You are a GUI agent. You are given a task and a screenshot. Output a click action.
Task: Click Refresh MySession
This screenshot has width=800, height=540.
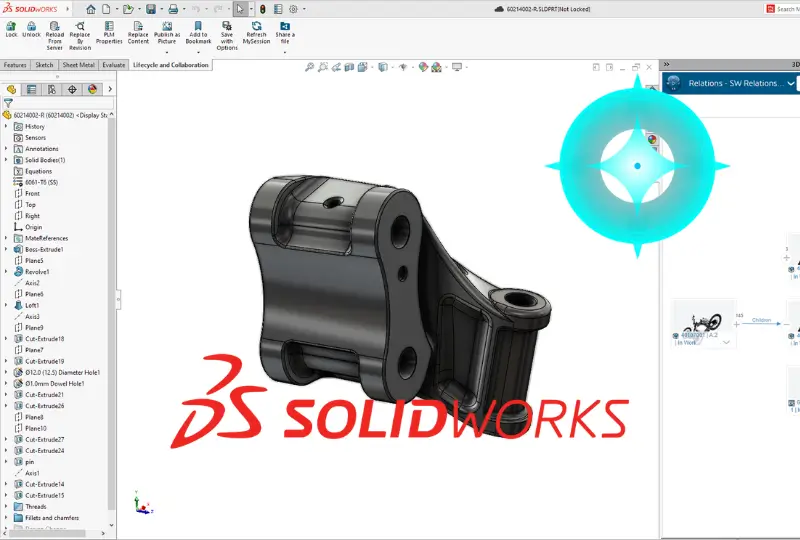coord(256,33)
